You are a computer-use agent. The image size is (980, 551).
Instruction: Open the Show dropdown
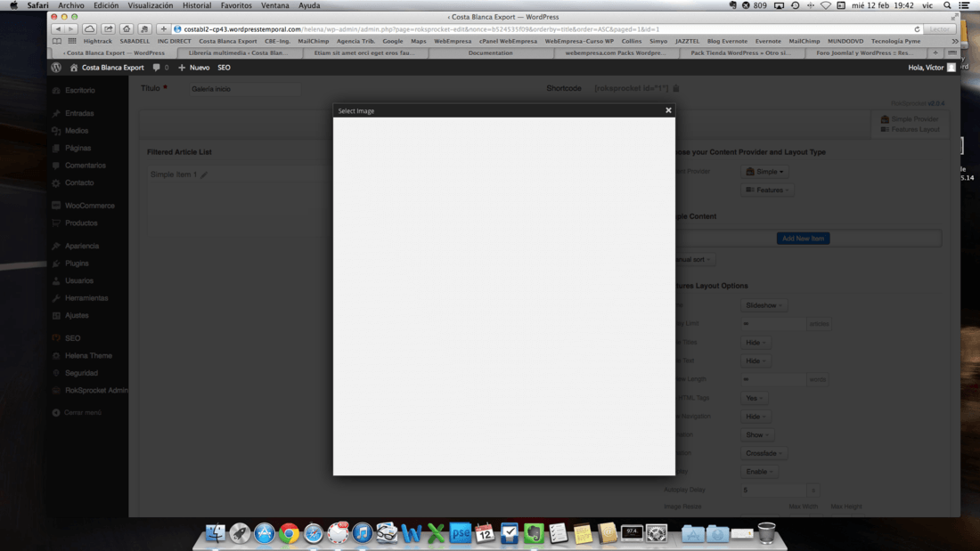point(757,434)
